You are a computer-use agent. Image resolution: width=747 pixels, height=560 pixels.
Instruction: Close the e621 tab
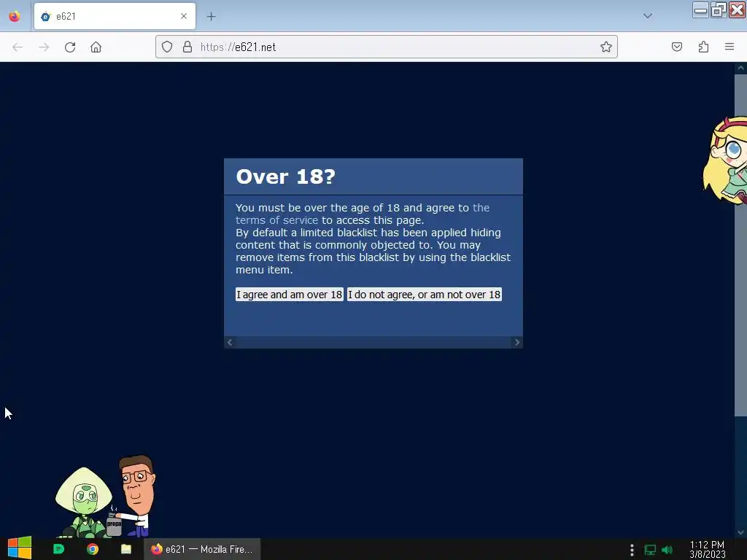click(x=184, y=16)
